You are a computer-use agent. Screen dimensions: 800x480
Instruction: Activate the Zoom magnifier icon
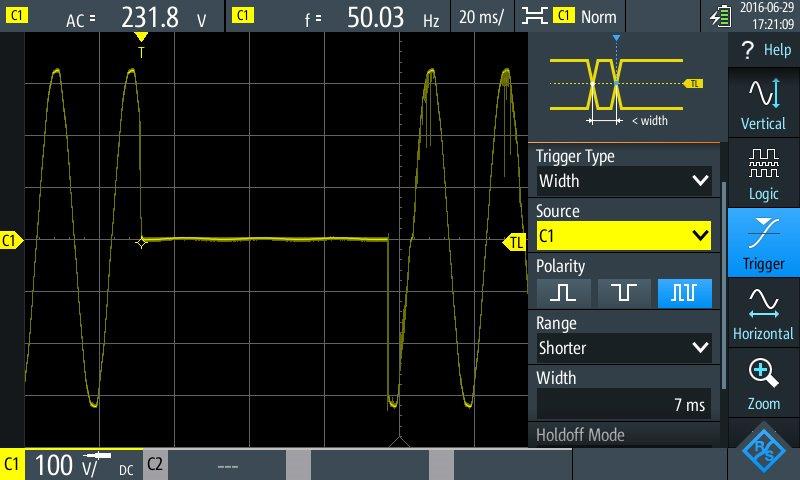pyautogui.click(x=763, y=384)
